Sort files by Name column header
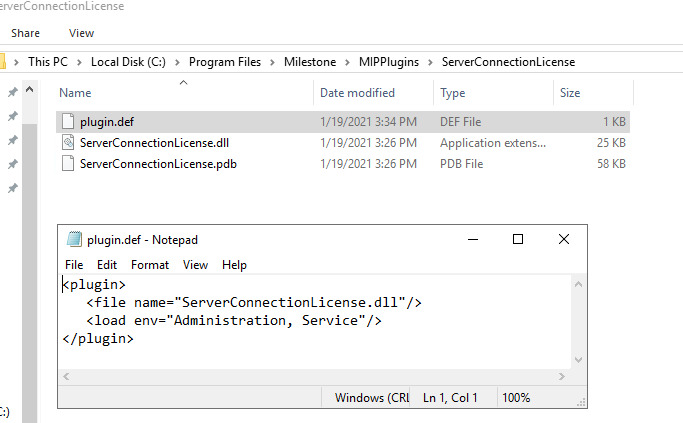 [75, 93]
